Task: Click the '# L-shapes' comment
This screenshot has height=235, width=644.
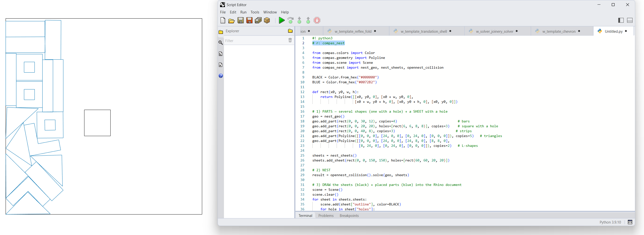Action: (468, 146)
